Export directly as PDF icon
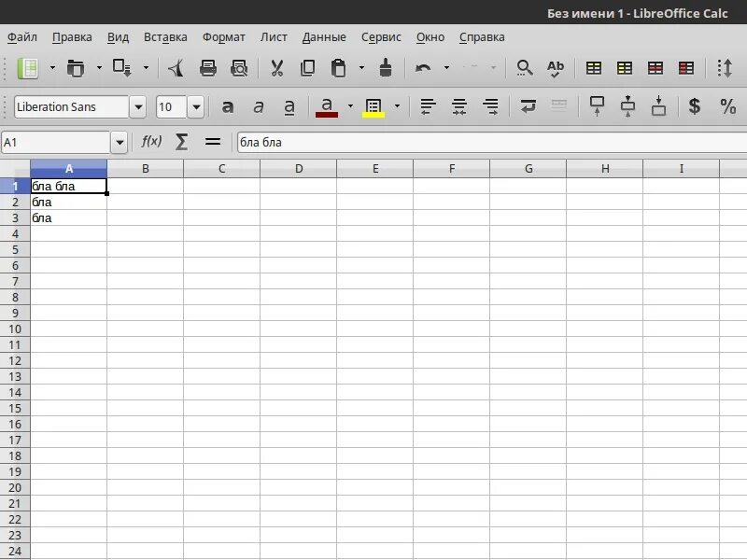The width and height of the screenshot is (747, 560). pos(176,68)
